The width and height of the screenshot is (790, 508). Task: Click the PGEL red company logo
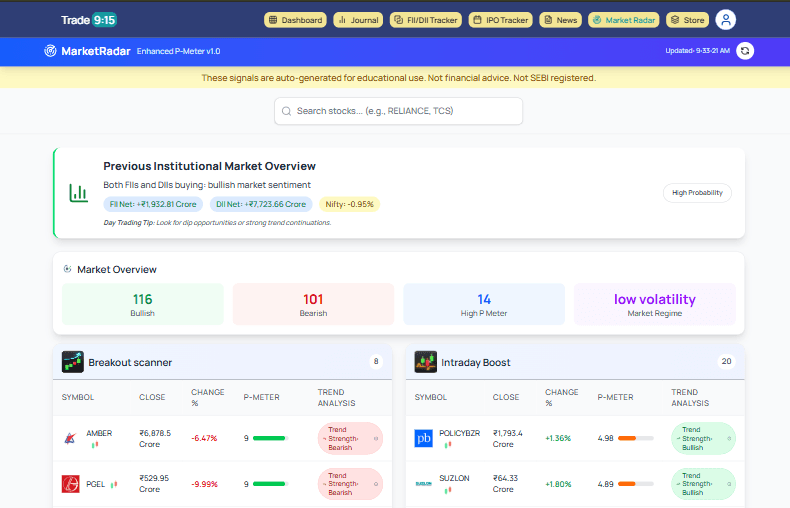click(x=71, y=484)
